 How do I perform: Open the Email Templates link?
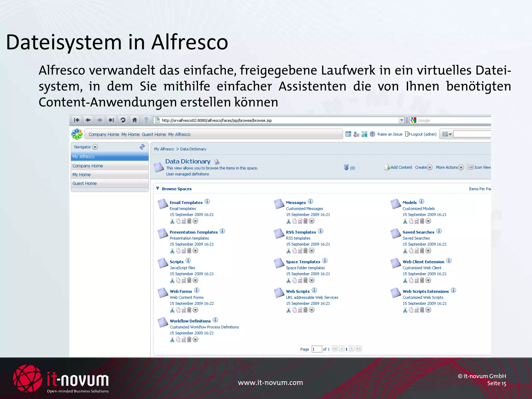[186, 202]
